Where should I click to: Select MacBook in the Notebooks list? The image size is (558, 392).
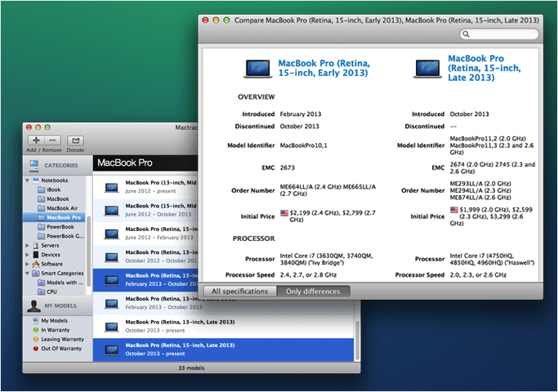coord(58,198)
